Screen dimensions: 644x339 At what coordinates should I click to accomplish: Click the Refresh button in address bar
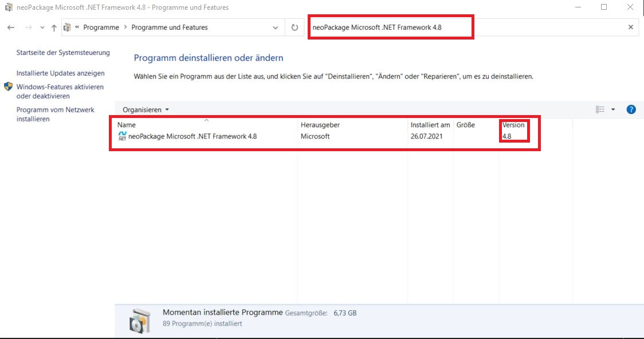pos(294,27)
